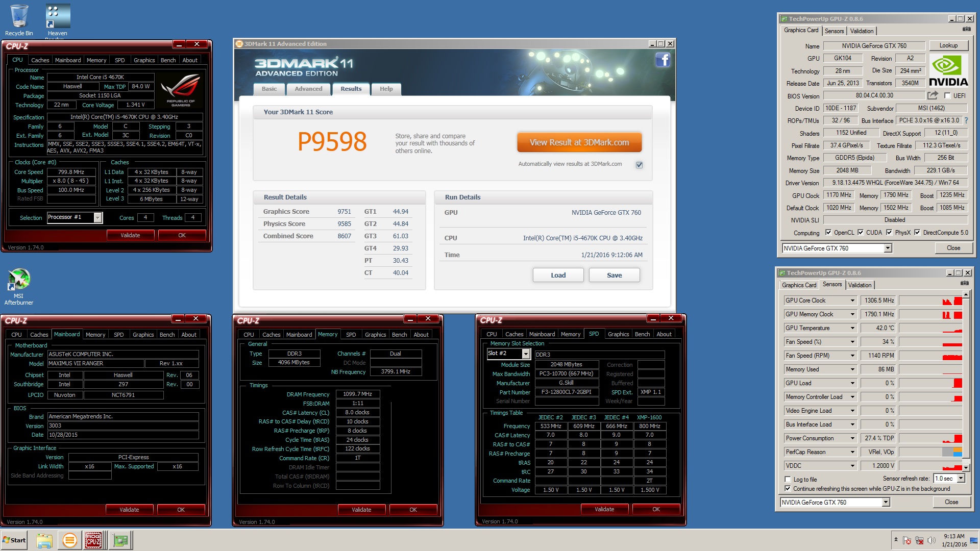Click the P9598 score text
Screen dimensions: 980x551
tap(332, 142)
